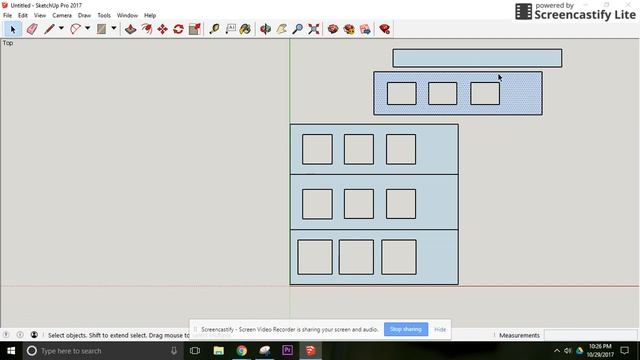Open the View menu
Image resolution: width=640 pixels, height=360 pixels.
pyautogui.click(x=40, y=15)
